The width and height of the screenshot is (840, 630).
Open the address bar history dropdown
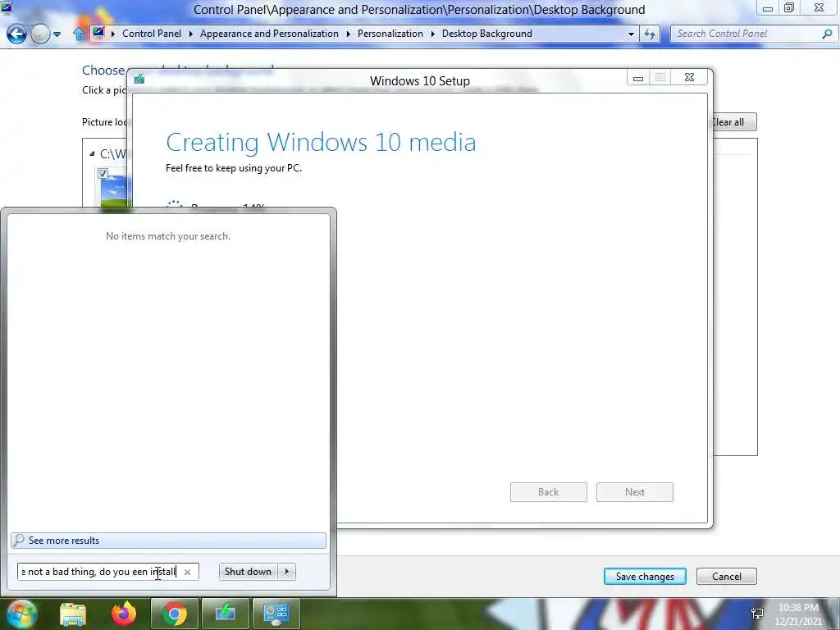pyautogui.click(x=631, y=34)
